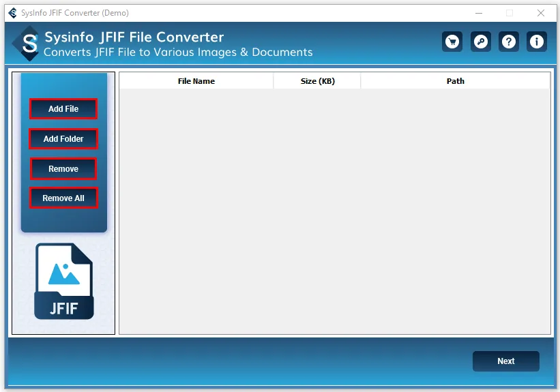Click the SysInfo title bar app icon

click(x=13, y=13)
